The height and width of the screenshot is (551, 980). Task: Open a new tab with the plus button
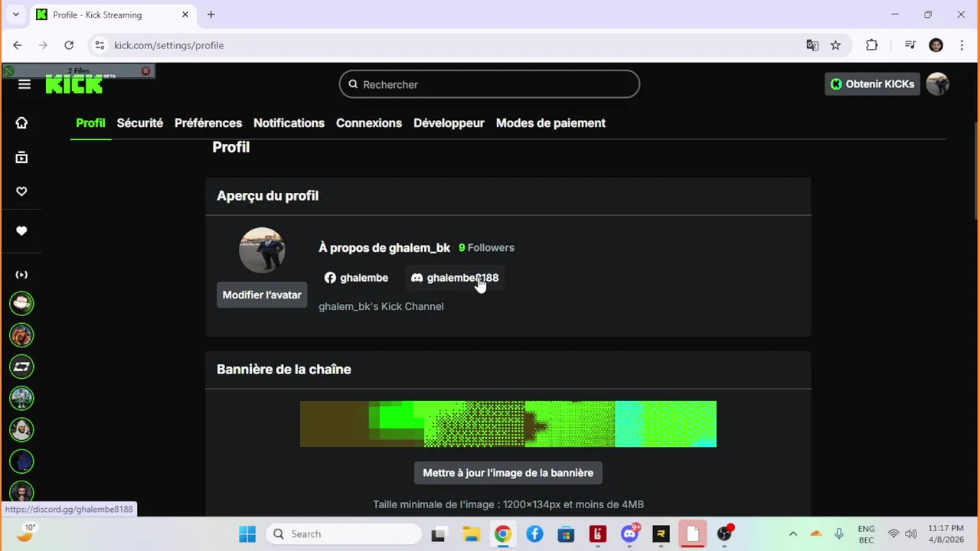click(x=211, y=15)
